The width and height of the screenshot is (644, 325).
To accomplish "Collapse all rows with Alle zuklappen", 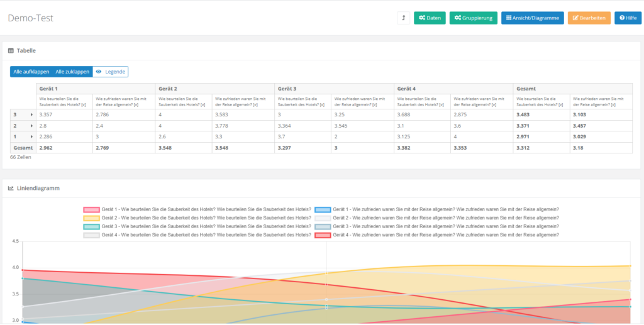I will [72, 72].
